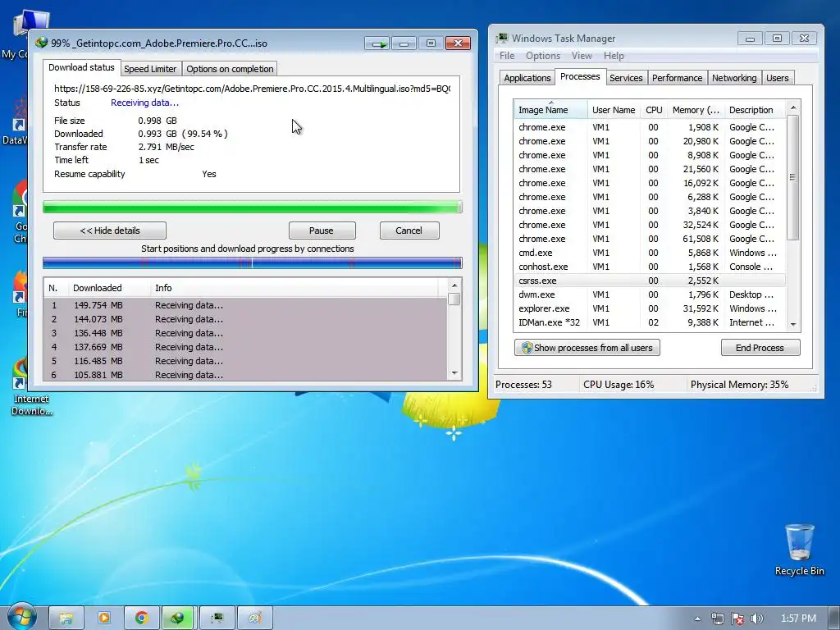The width and height of the screenshot is (840, 630).
Task: Switch to Google Chrome on the taskbar
Action: point(141,619)
